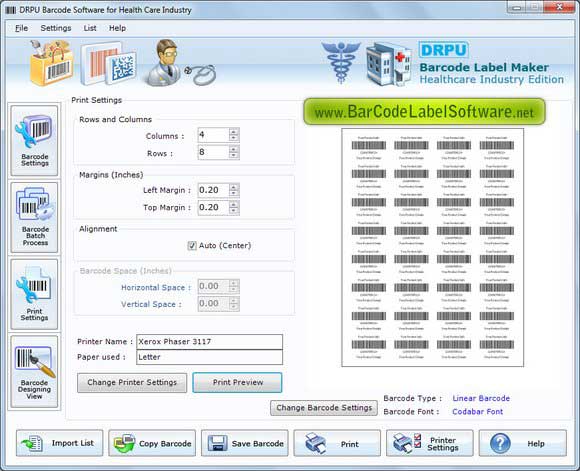The image size is (580, 471).
Task: Click the Print button
Action: (337, 443)
